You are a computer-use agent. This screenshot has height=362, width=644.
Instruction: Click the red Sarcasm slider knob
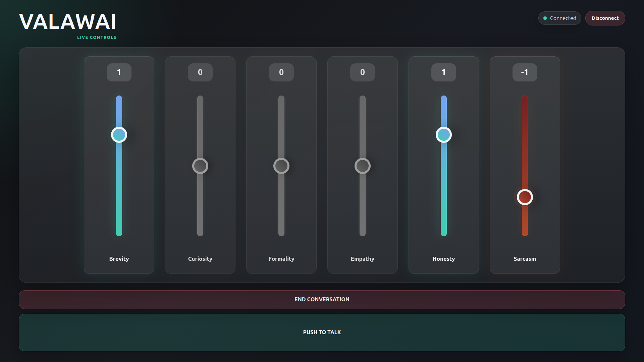tap(525, 197)
